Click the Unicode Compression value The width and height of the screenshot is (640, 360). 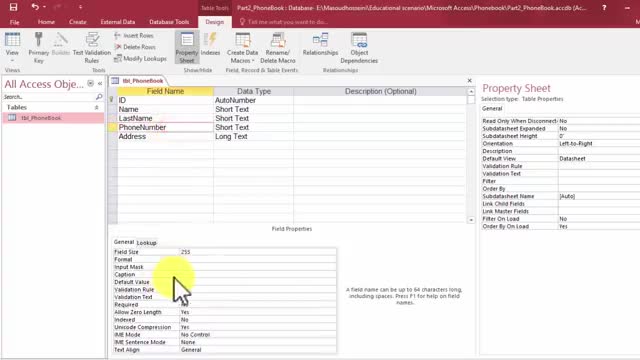click(x=258, y=327)
